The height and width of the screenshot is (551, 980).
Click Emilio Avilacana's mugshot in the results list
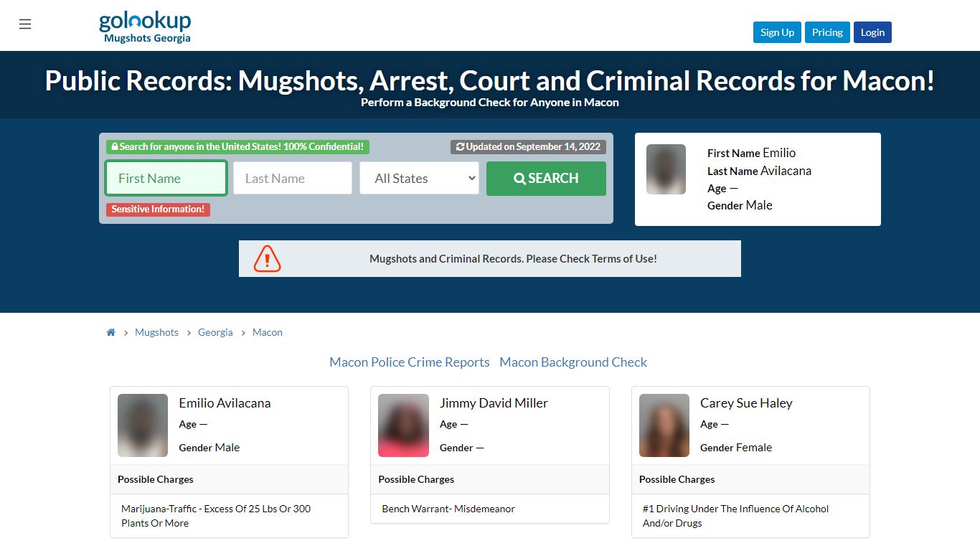[x=143, y=425]
